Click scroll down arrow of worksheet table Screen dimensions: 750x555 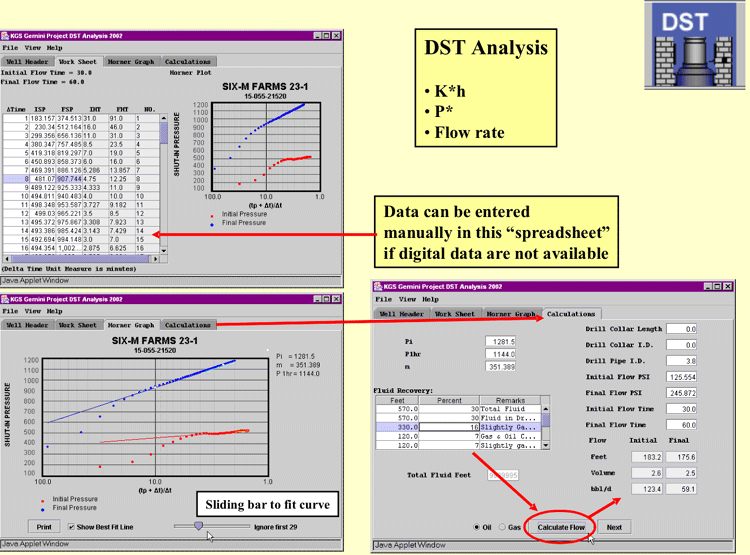click(164, 250)
